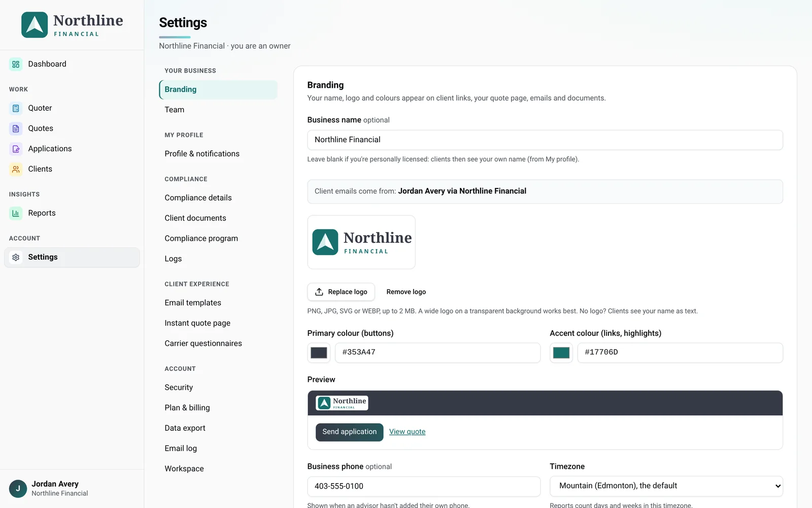Click the Business phone input field
This screenshot has height=508, width=812.
pyautogui.click(x=424, y=486)
